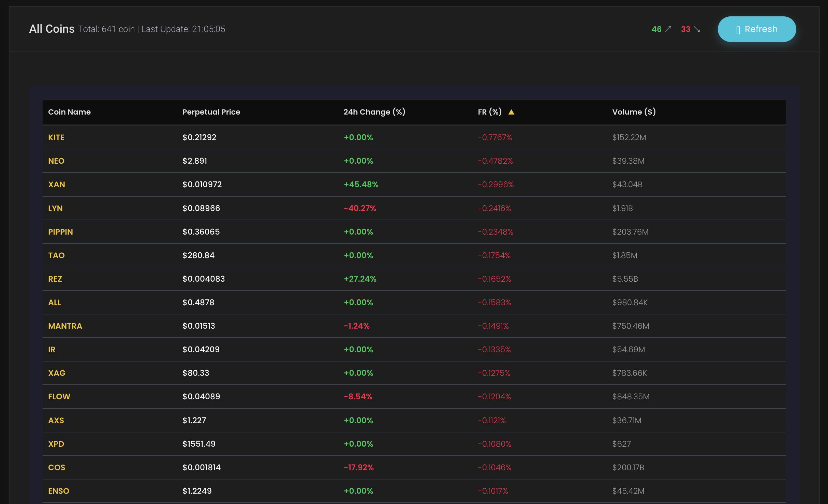Sort by Volume ($) column header
The width and height of the screenshot is (828, 504).
coord(634,112)
